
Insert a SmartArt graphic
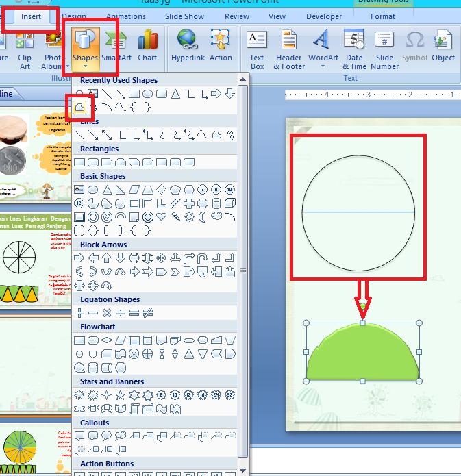coord(116,45)
